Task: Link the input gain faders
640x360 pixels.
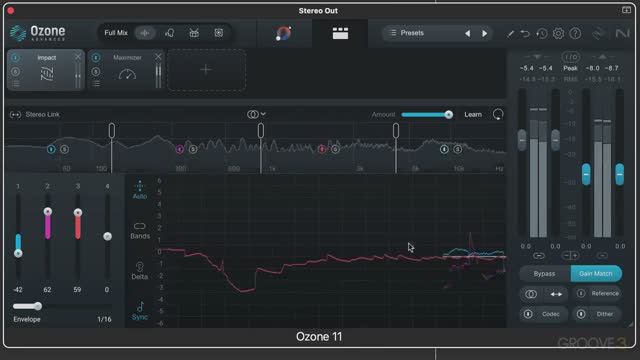Action: pyautogui.click(x=539, y=256)
